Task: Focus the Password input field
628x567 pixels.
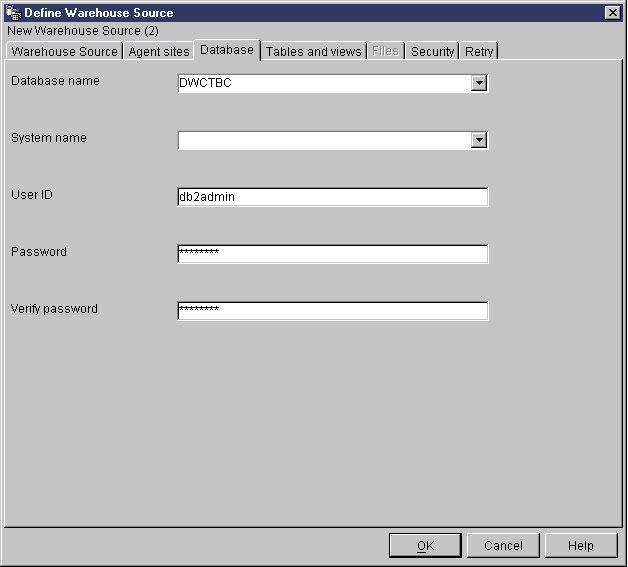Action: coord(333,254)
